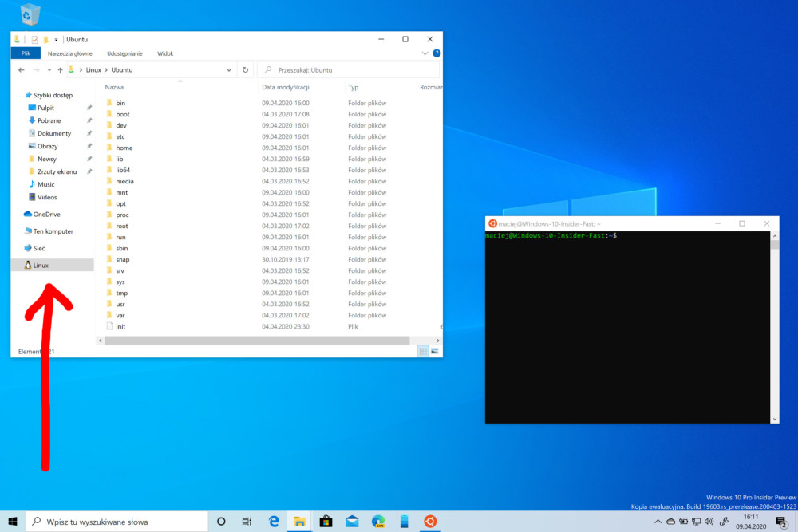Image resolution: width=798 pixels, height=532 pixels.
Task: Open recent locations dropdown arrow
Action: [49, 69]
